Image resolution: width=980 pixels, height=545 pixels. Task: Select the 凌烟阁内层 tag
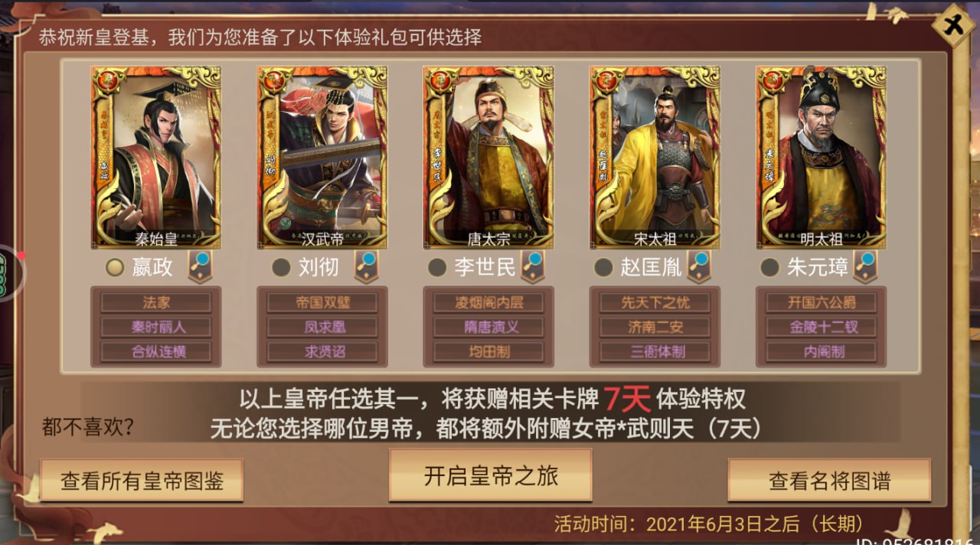pos(488,302)
